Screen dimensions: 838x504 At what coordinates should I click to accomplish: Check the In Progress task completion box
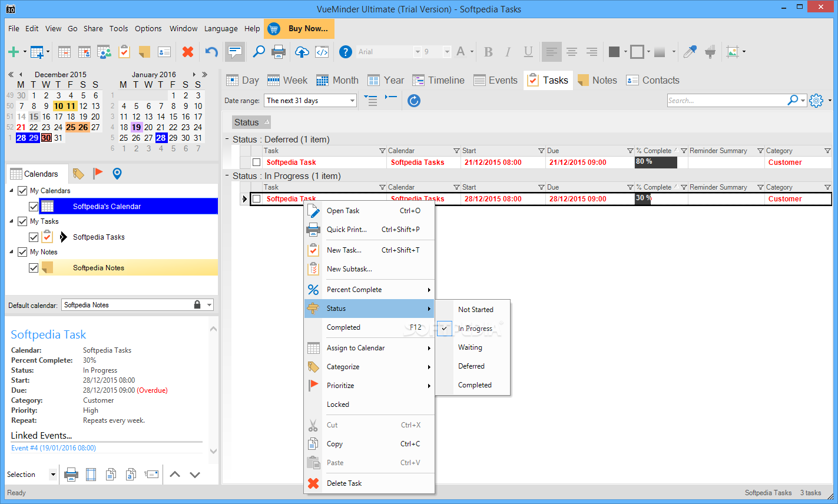[256, 199]
